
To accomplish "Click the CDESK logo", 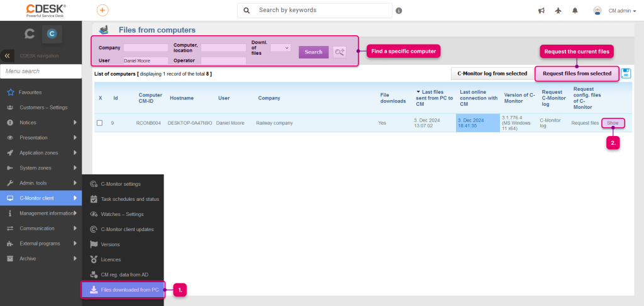I will tap(46, 11).
